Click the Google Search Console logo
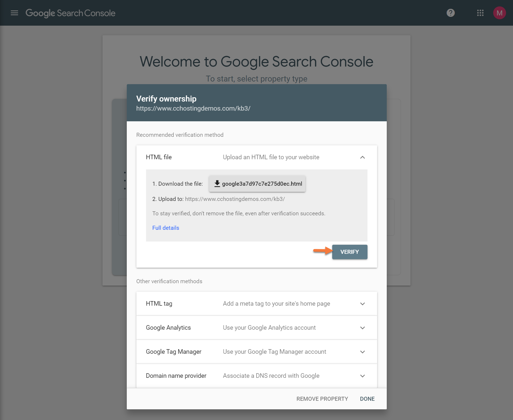 [70, 13]
